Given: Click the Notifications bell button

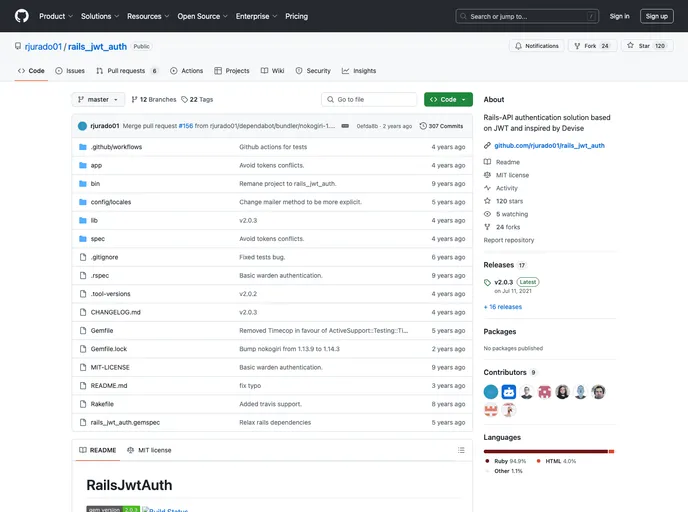Looking at the screenshot, I should click(x=537, y=46).
